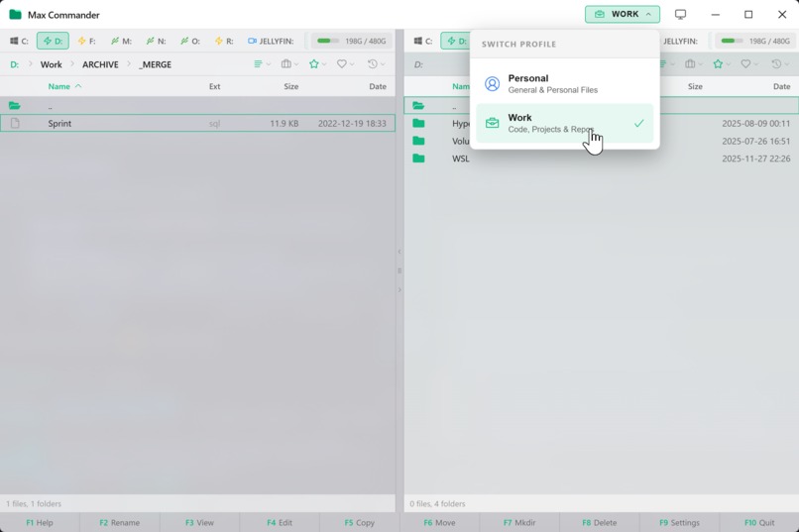The height and width of the screenshot is (532, 799).
Task: Click the monitor icon in title bar
Action: coord(680,14)
